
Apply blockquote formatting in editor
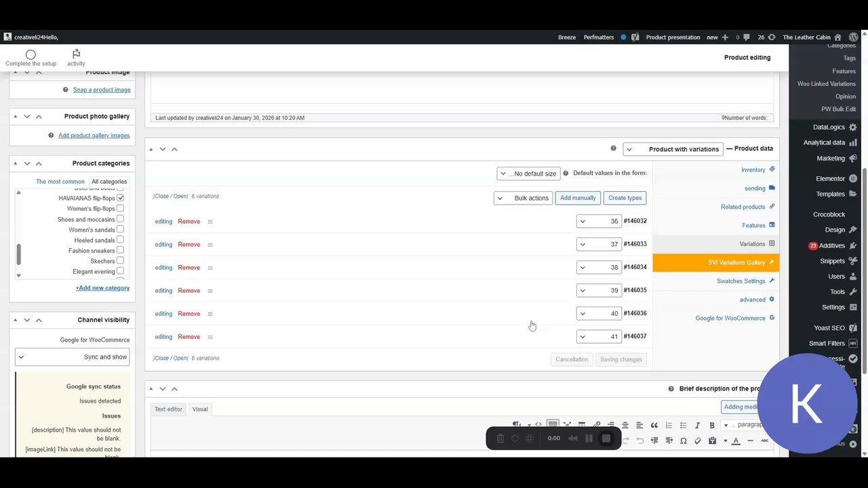654,425
